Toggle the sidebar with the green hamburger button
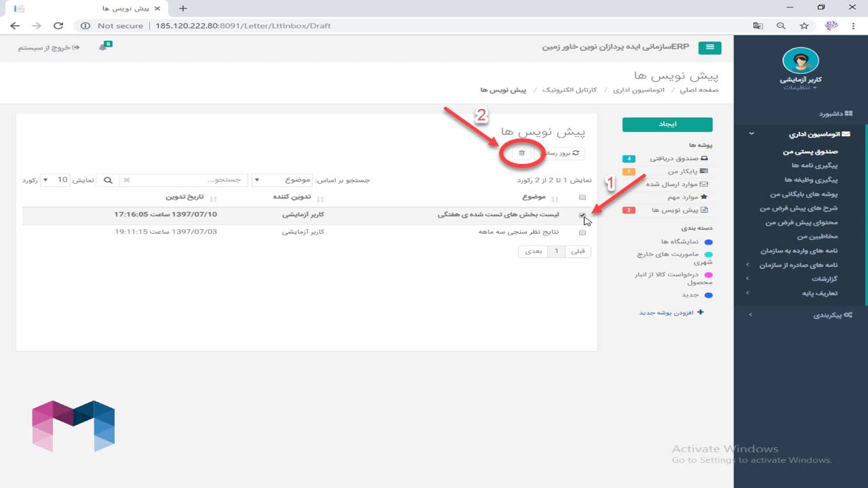868x488 pixels. click(x=710, y=47)
